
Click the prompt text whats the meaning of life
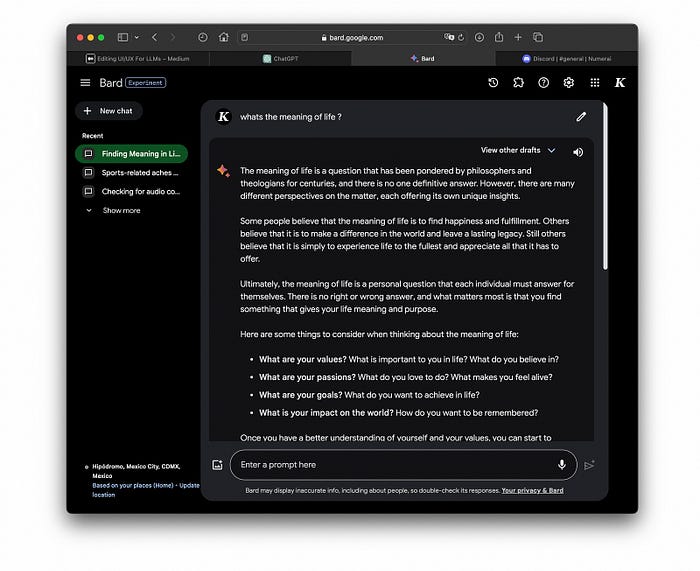pyautogui.click(x=291, y=117)
